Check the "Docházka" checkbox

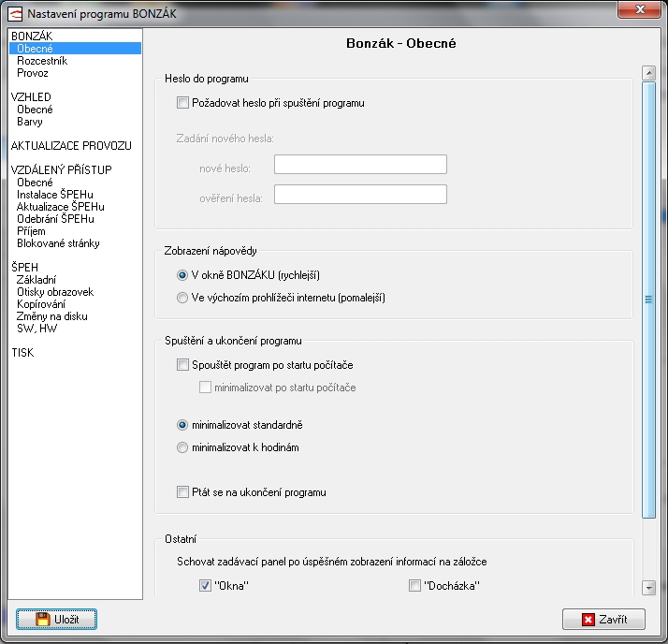click(x=415, y=586)
